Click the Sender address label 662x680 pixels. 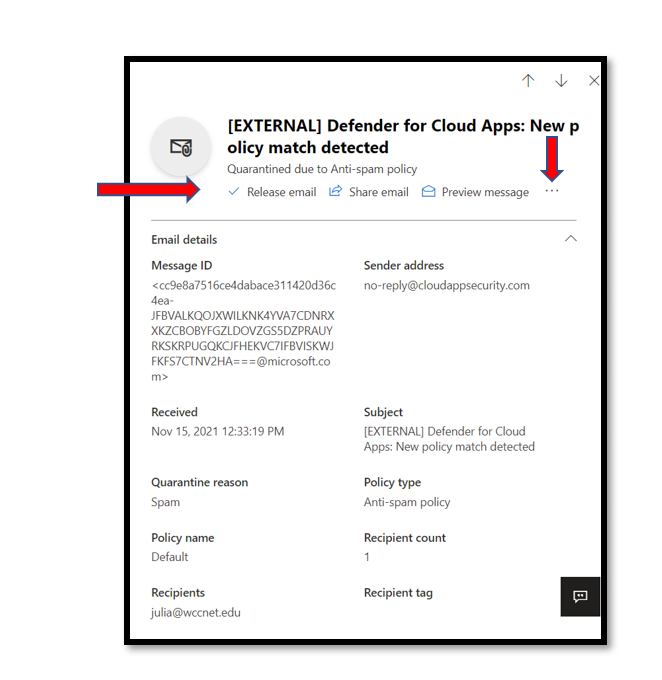pos(404,265)
